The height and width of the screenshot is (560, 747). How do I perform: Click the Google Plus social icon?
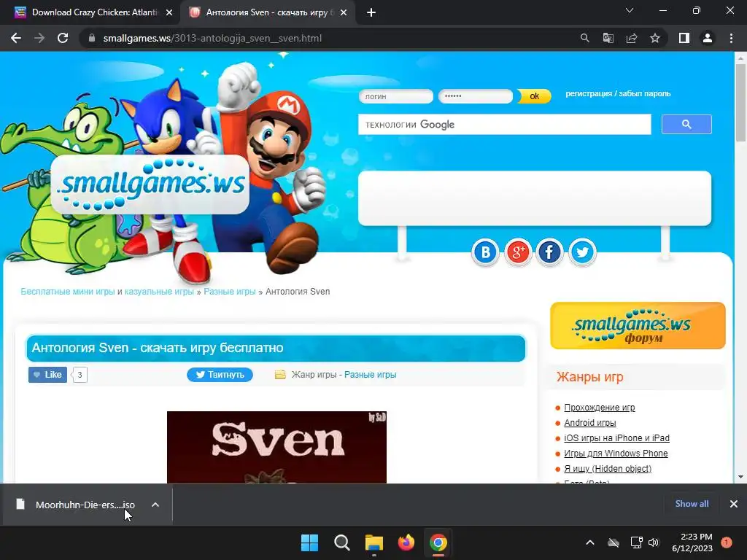click(x=518, y=252)
